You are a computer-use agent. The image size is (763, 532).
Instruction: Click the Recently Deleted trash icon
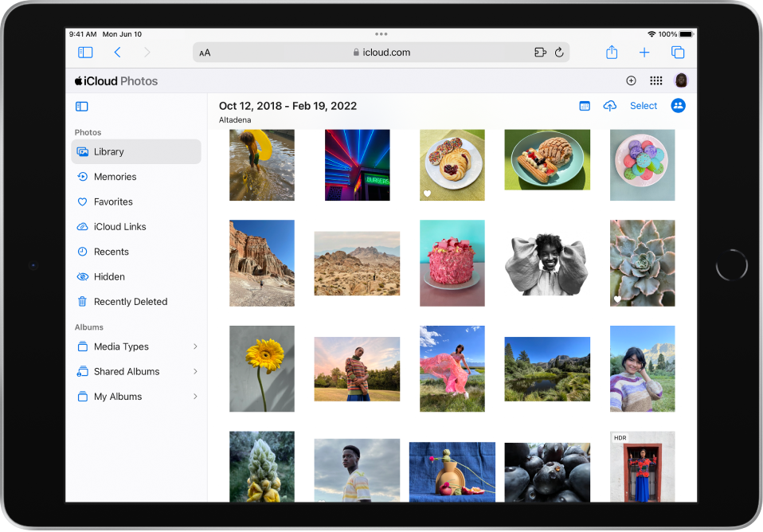pos(83,302)
